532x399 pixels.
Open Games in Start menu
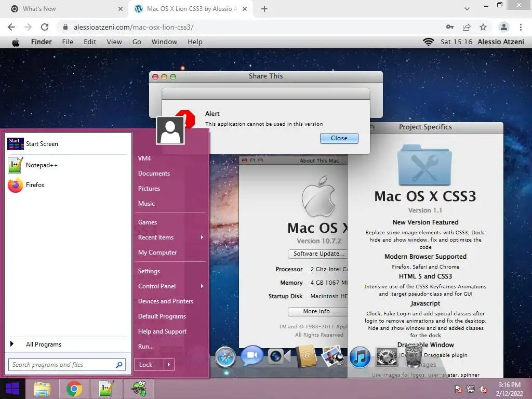(147, 222)
